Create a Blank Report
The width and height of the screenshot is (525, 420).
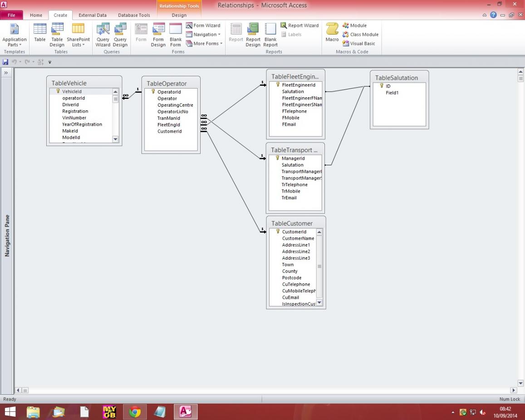[270, 35]
